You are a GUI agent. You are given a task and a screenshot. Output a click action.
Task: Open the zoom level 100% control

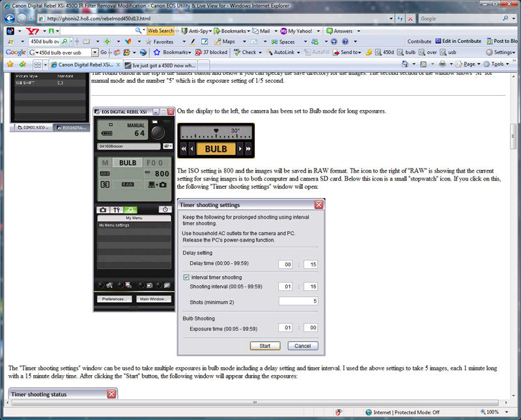point(494,412)
